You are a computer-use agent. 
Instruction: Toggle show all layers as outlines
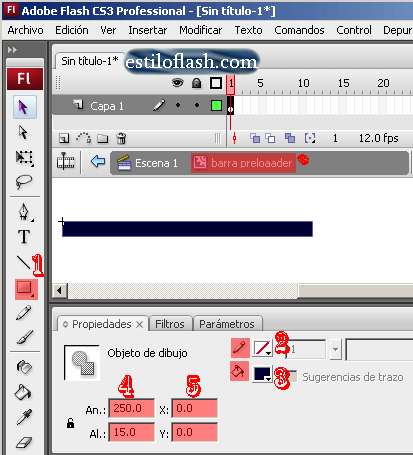216,83
